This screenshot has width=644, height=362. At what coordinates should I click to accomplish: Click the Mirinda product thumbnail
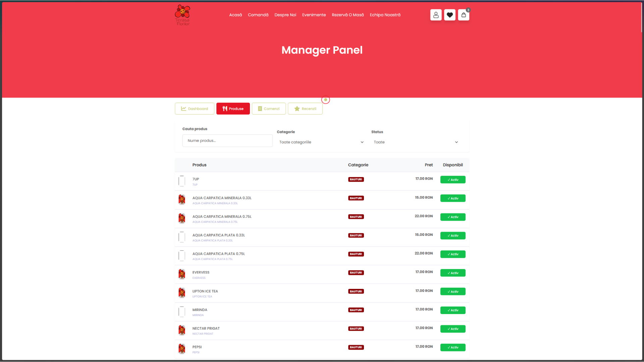click(182, 312)
